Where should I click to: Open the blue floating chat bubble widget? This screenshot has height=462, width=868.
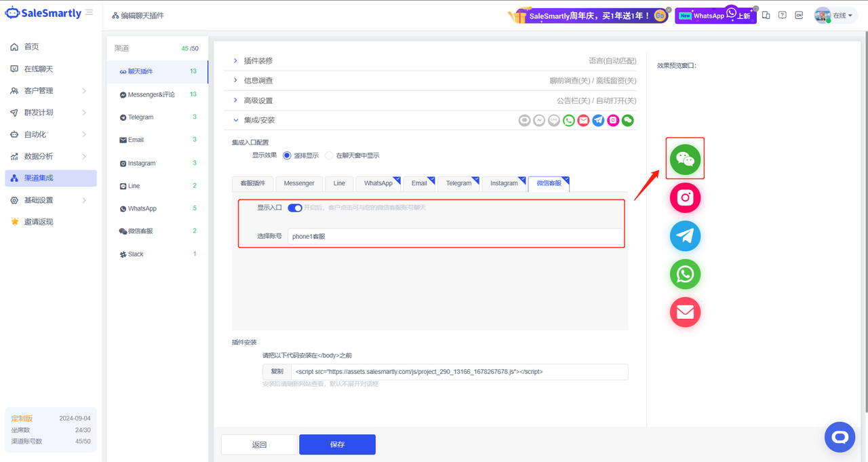(x=840, y=437)
